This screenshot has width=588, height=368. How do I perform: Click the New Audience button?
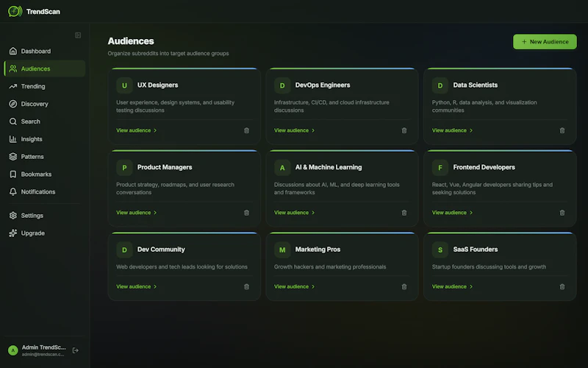[545, 42]
